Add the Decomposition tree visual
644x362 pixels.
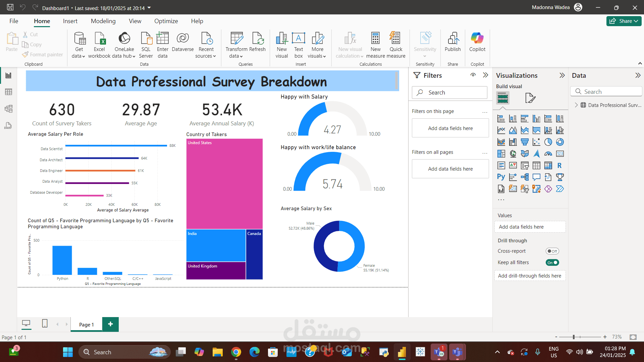(x=525, y=177)
